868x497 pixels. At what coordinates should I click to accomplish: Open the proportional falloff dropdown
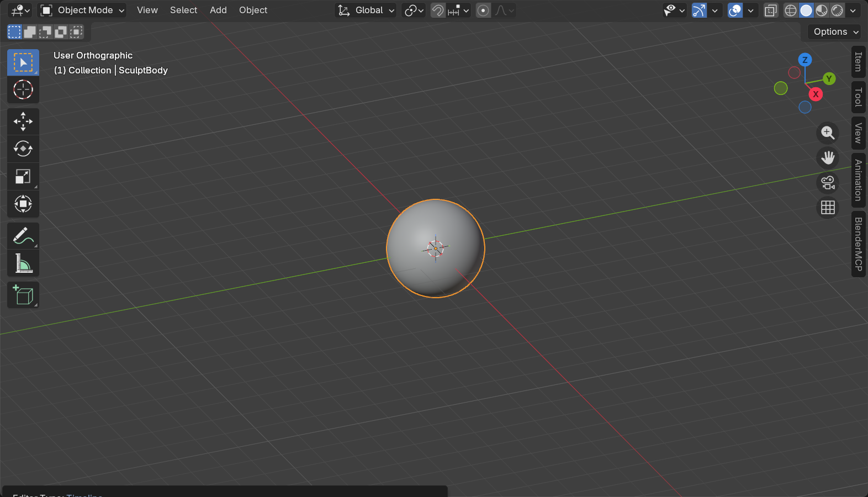tap(504, 10)
